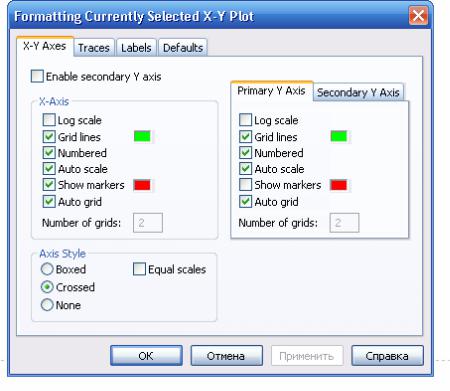Pick X-Axis grid lines green color swatch
The height and width of the screenshot is (391, 450).
pyautogui.click(x=142, y=136)
